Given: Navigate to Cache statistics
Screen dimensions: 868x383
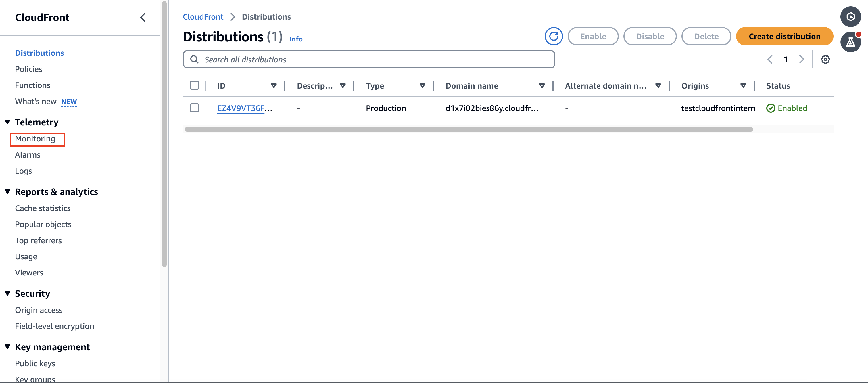Looking at the screenshot, I should point(43,208).
